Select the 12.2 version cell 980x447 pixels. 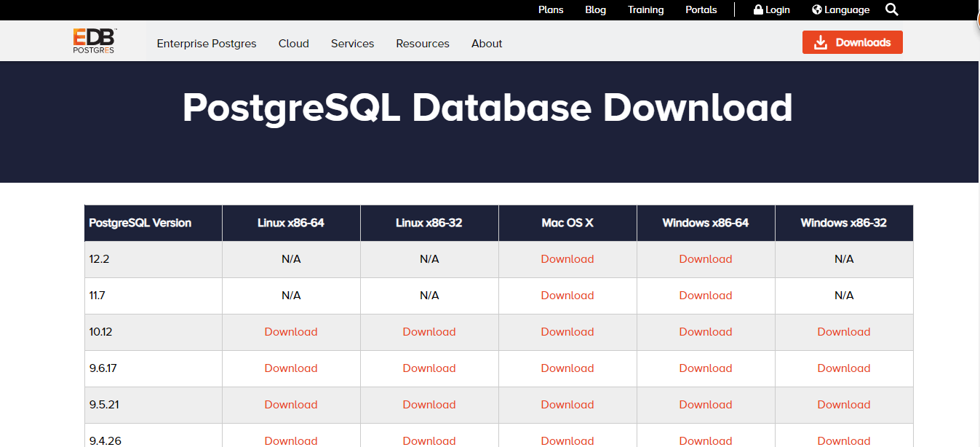click(154, 259)
